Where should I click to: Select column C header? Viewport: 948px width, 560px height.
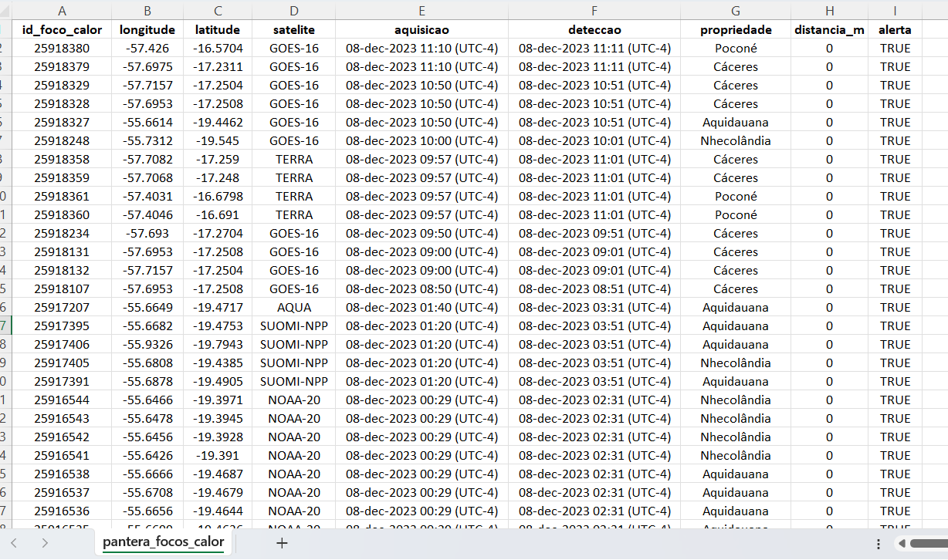coord(218,11)
